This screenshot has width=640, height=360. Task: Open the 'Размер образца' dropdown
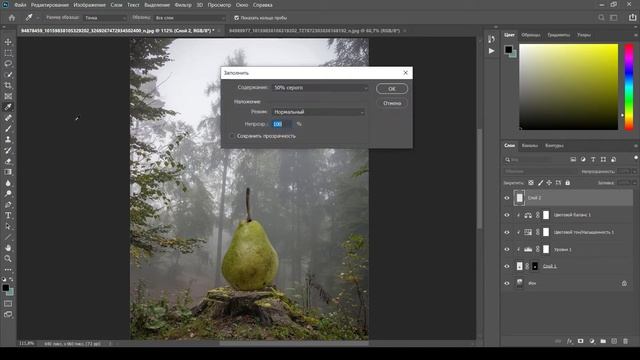coord(106,18)
